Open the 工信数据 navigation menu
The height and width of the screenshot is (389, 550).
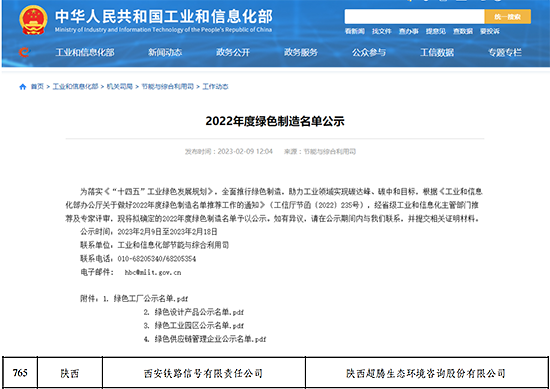click(x=437, y=53)
